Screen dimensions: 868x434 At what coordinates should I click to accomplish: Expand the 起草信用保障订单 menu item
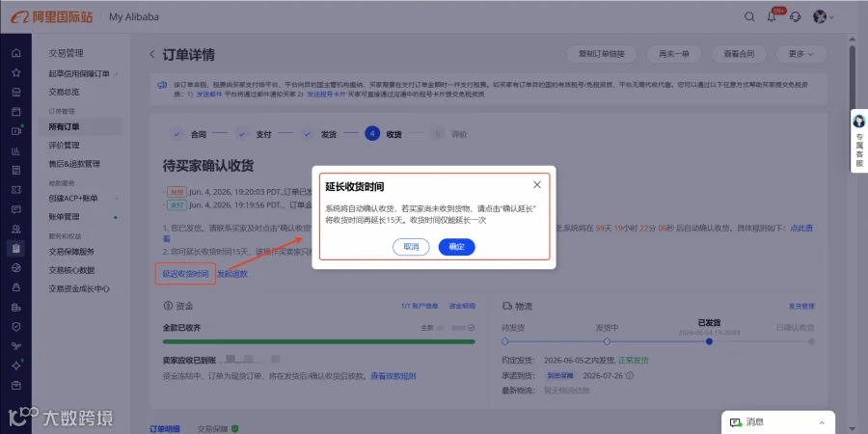[x=84, y=73]
